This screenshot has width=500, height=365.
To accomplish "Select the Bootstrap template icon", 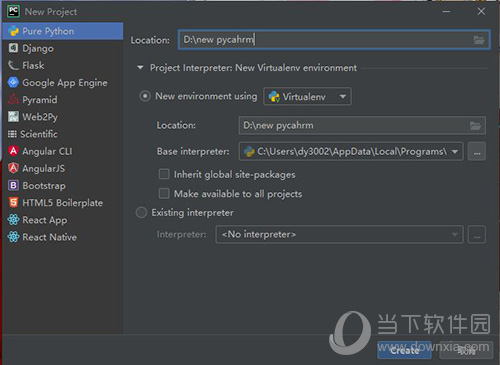I will (13, 185).
